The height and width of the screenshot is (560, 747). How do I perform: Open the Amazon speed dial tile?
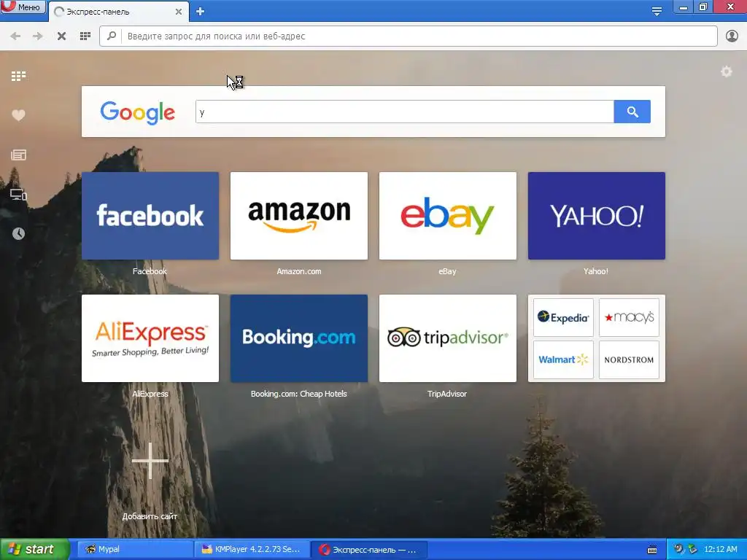click(x=298, y=216)
